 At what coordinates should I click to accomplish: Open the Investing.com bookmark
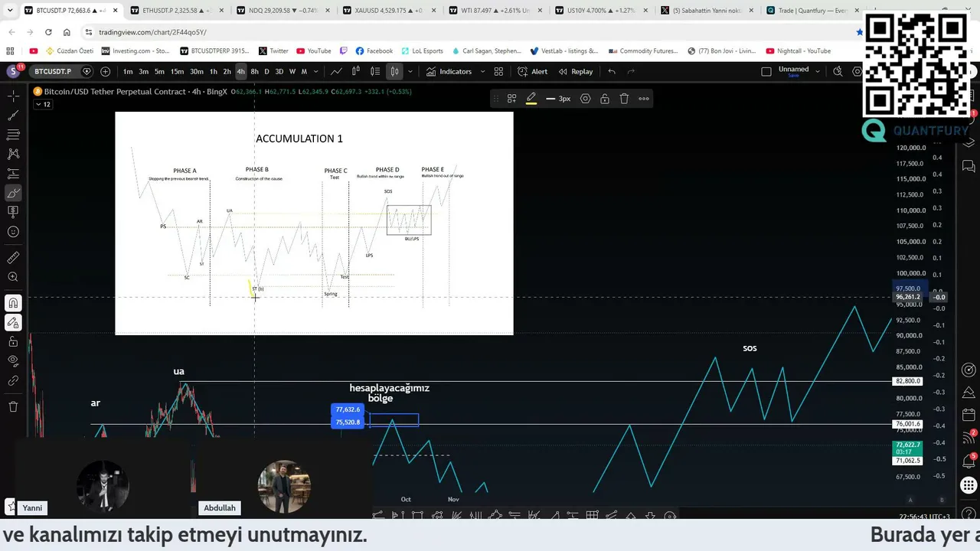pyautogui.click(x=134, y=51)
